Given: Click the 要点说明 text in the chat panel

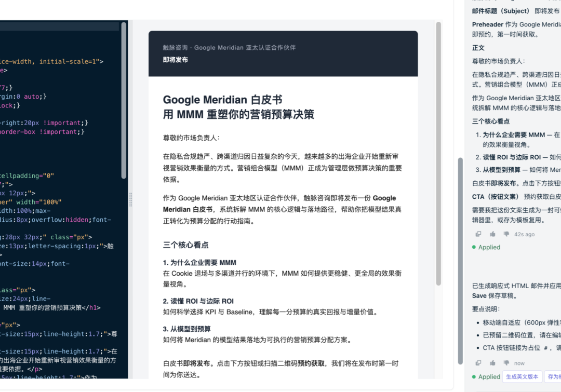Looking at the screenshot, I should pyautogui.click(x=486, y=309).
